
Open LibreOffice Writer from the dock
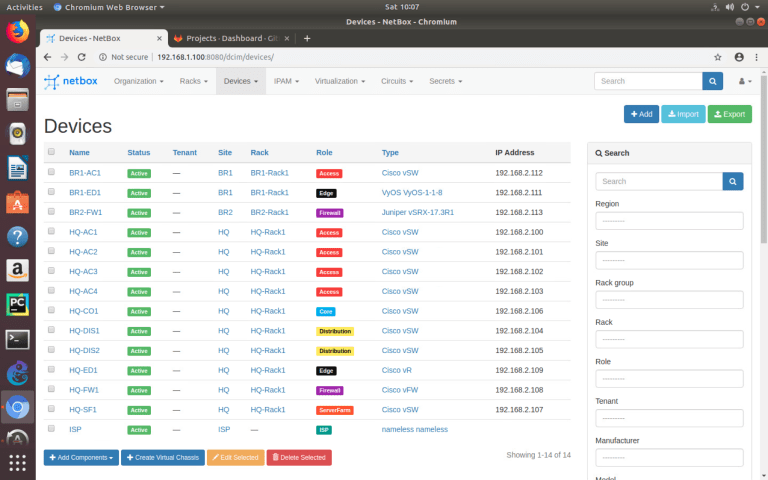pyautogui.click(x=18, y=168)
